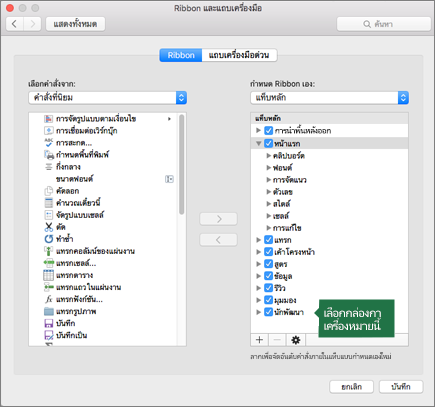Expand the การแก้ไข group
Viewport: 435px width, 407px height.
[269, 228]
